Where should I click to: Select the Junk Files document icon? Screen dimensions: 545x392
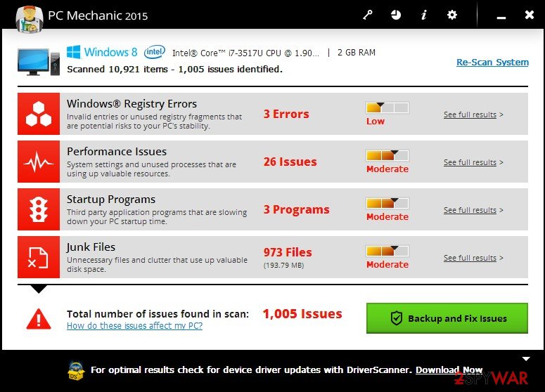point(39,257)
